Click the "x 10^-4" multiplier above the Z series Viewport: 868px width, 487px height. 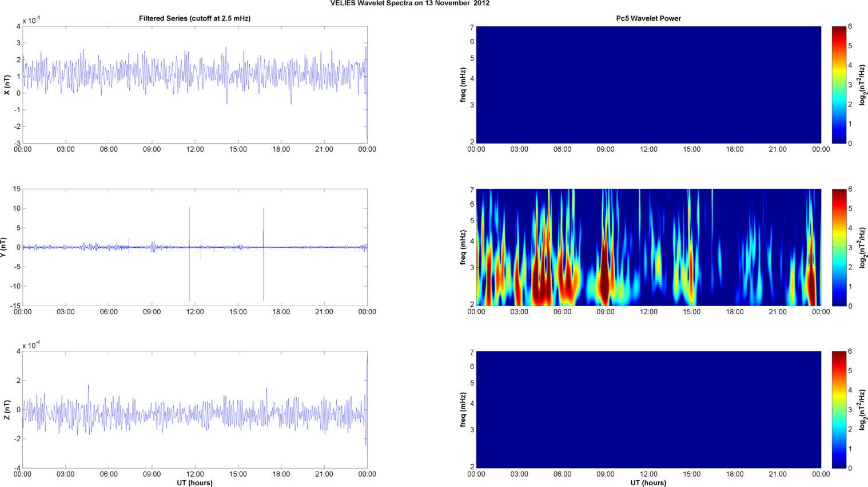pyautogui.click(x=31, y=345)
